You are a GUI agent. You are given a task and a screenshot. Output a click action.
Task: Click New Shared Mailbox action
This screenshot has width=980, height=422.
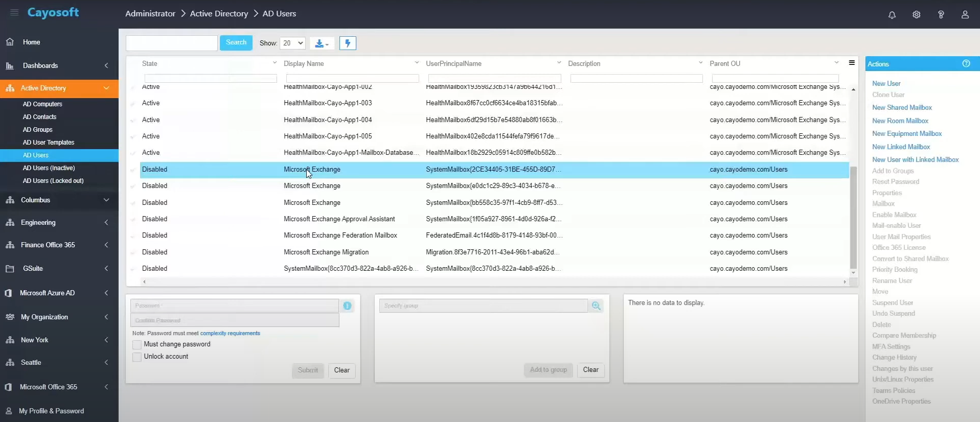point(902,108)
